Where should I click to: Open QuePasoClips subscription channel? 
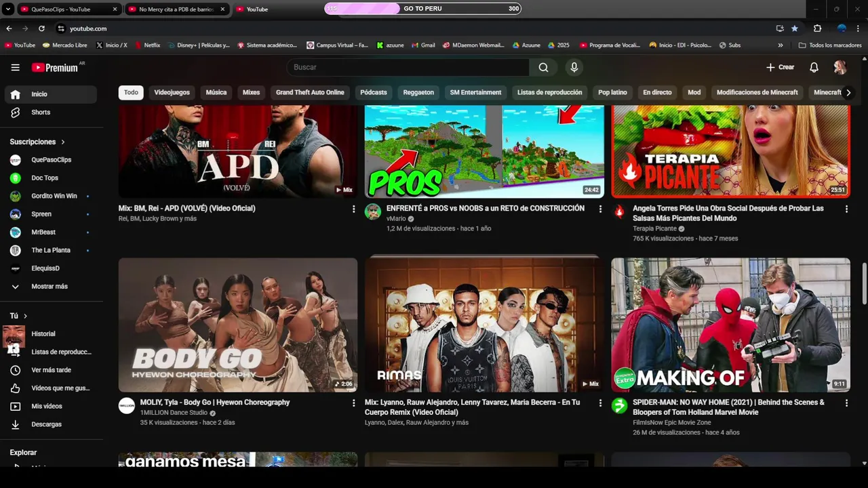(x=51, y=160)
